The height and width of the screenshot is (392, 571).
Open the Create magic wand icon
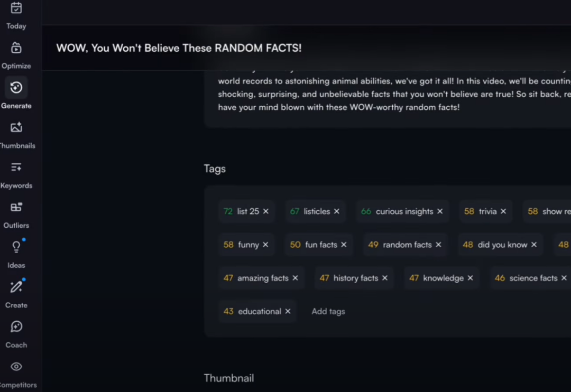click(x=16, y=287)
